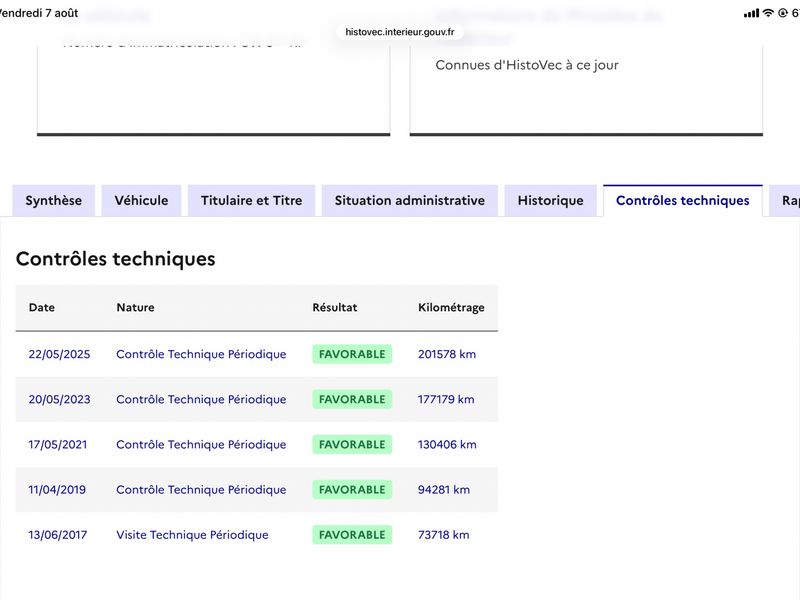
Task: Select the date 17/05/2021
Action: 58,444
